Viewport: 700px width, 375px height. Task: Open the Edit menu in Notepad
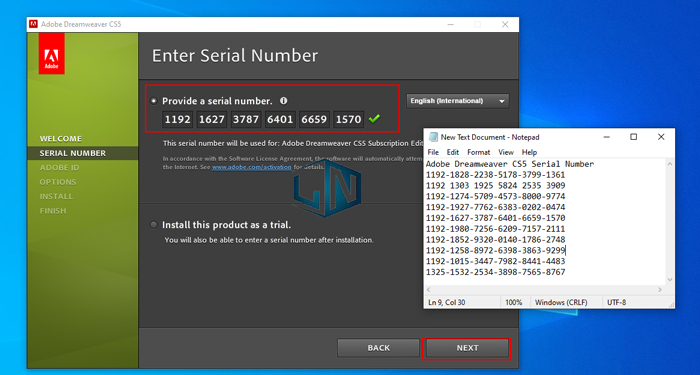click(x=453, y=152)
